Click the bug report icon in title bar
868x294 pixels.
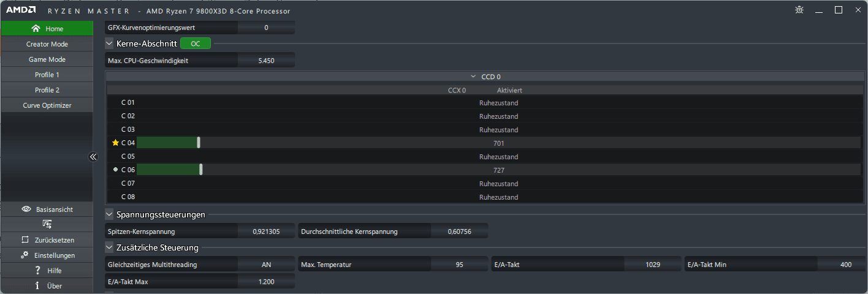pyautogui.click(x=799, y=10)
